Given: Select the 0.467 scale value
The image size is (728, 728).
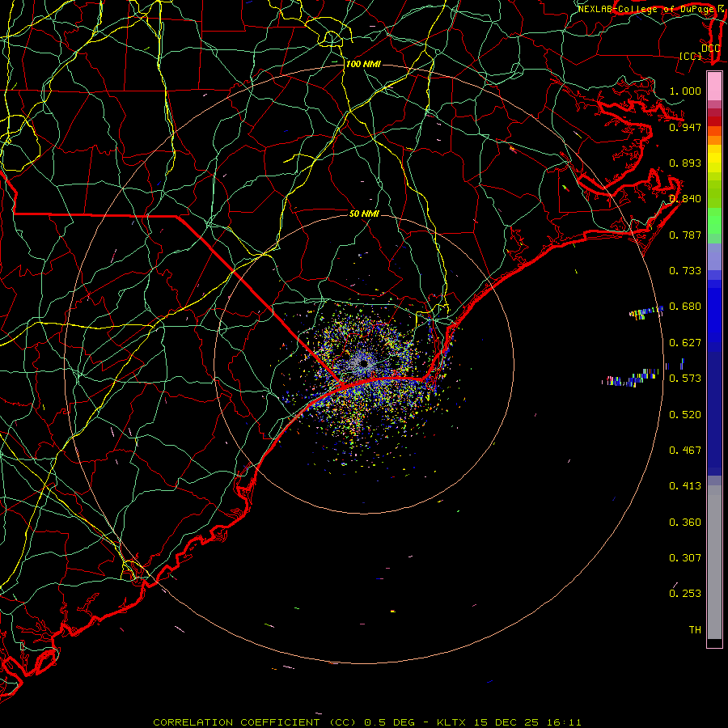Looking at the screenshot, I should (x=685, y=451).
